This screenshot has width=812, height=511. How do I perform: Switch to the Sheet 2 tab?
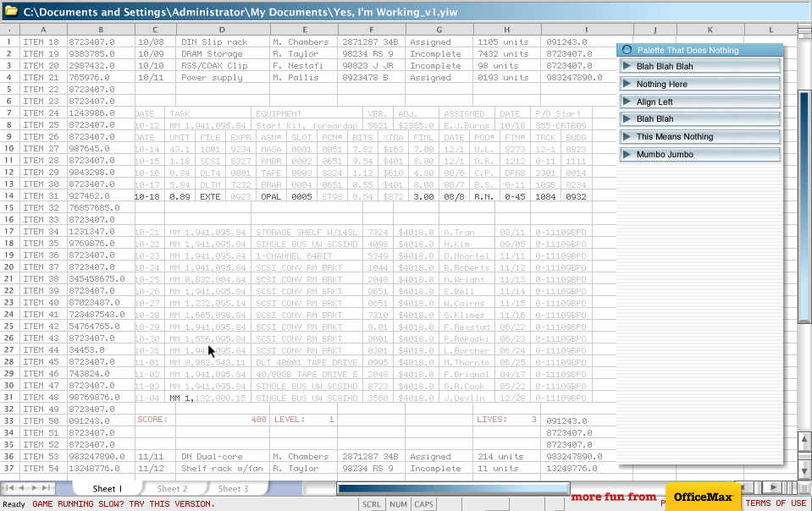pyautogui.click(x=172, y=488)
